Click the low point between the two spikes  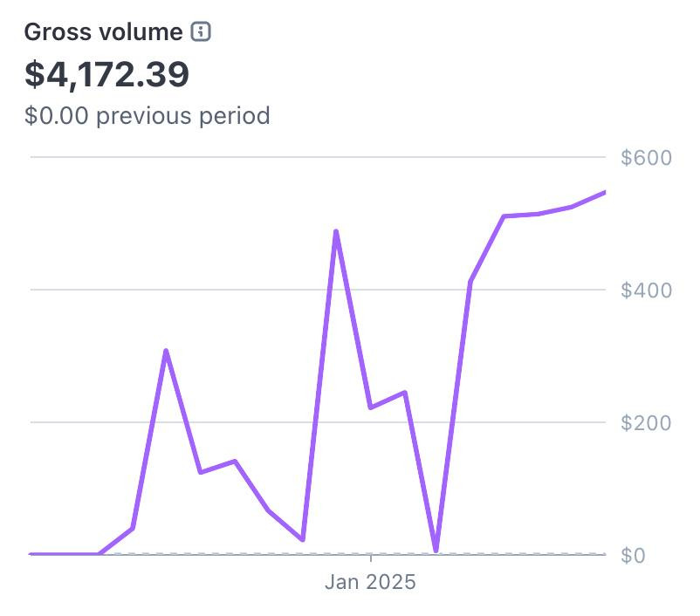pyautogui.click(x=302, y=539)
